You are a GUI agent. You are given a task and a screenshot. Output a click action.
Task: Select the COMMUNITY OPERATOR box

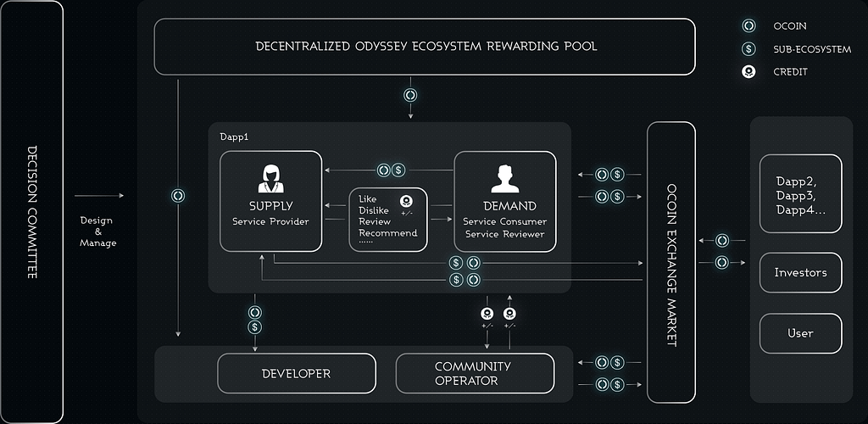point(475,373)
